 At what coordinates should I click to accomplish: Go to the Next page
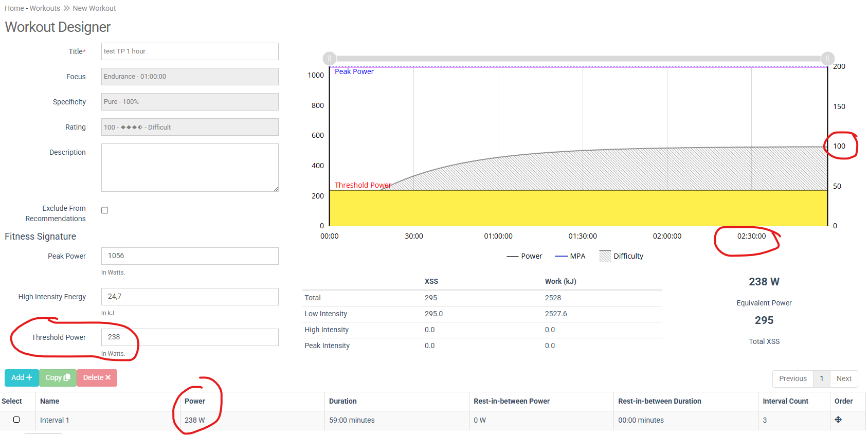(x=844, y=378)
